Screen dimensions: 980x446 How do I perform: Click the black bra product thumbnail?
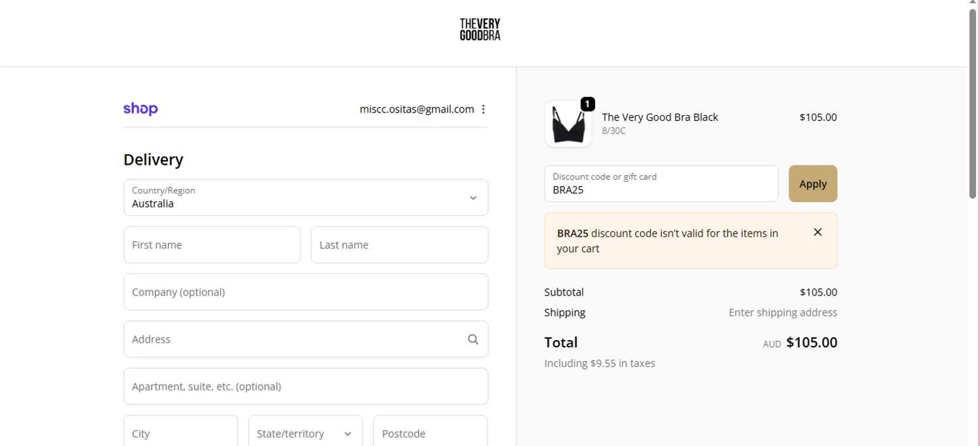point(568,124)
